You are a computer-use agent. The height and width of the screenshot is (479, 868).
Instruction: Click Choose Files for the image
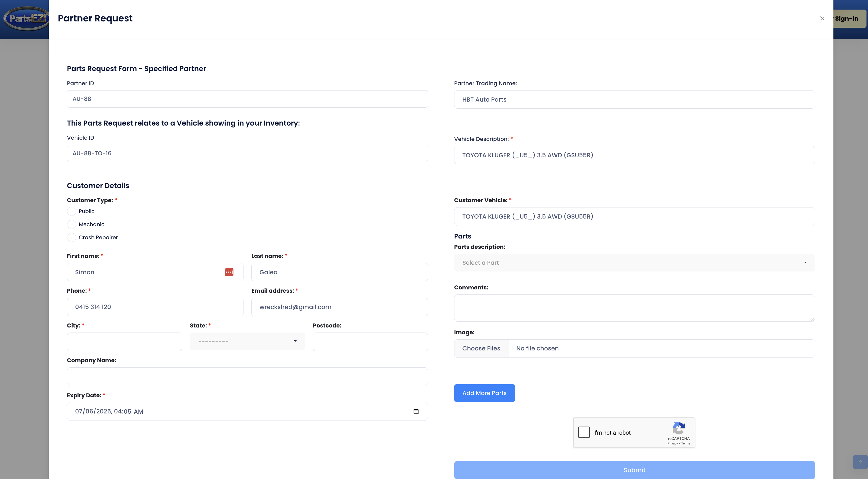[x=481, y=348]
